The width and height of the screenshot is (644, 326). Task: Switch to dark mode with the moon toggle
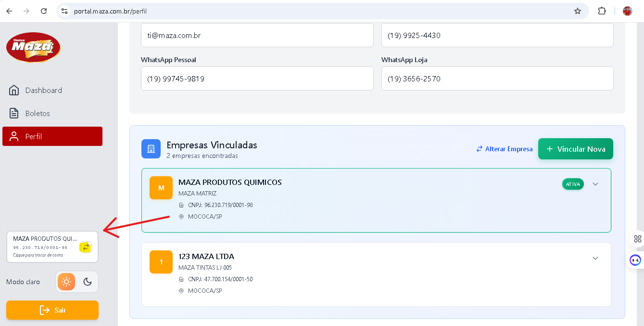[x=88, y=282]
